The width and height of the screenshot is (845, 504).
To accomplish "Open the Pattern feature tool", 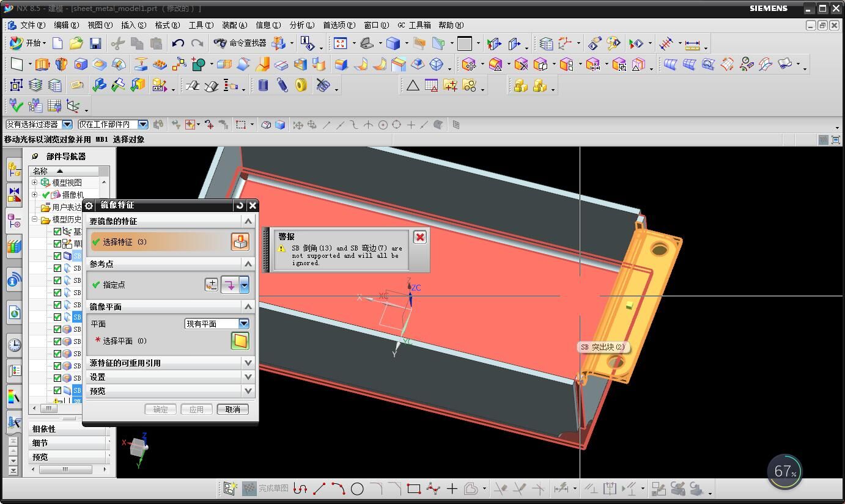I will click(x=179, y=64).
